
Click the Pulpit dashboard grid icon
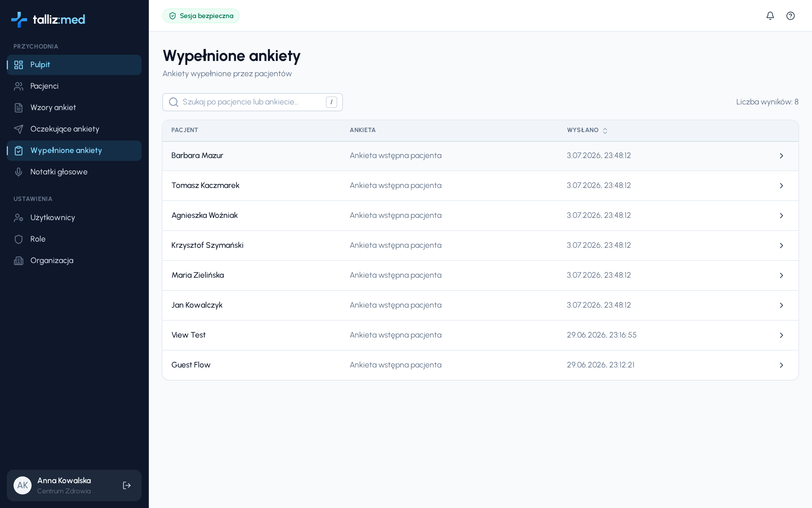[18, 65]
